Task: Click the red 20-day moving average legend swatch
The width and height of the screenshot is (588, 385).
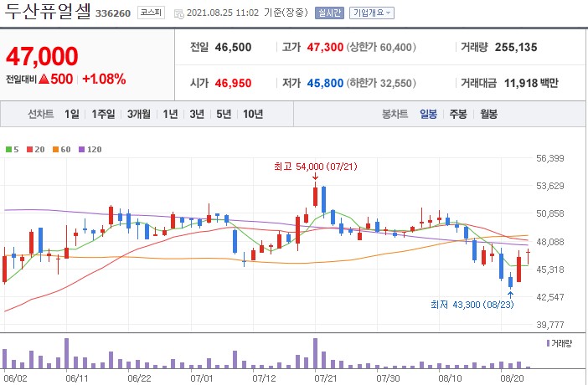Action: click(x=29, y=150)
